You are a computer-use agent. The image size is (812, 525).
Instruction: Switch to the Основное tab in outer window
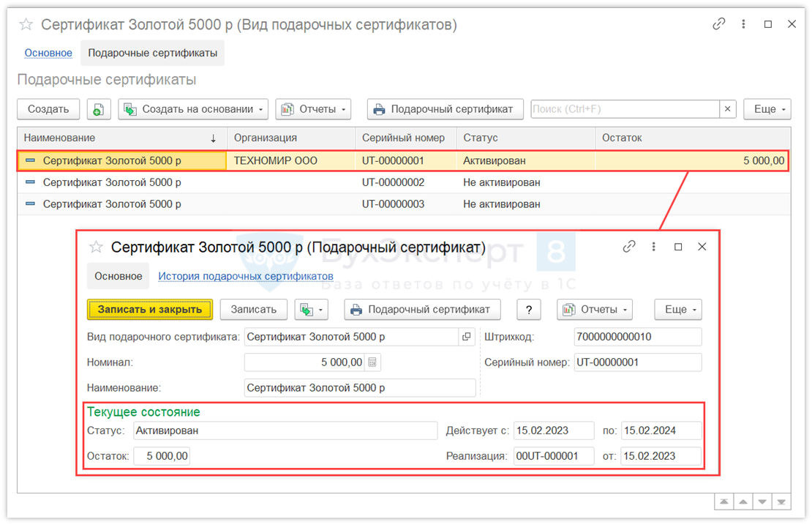(x=48, y=53)
